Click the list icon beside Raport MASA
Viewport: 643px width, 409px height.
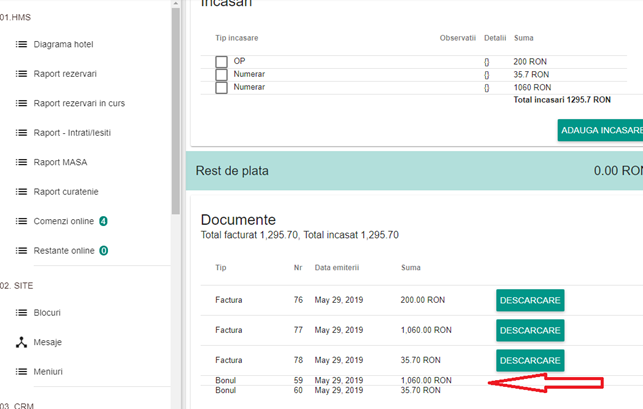tap(21, 162)
